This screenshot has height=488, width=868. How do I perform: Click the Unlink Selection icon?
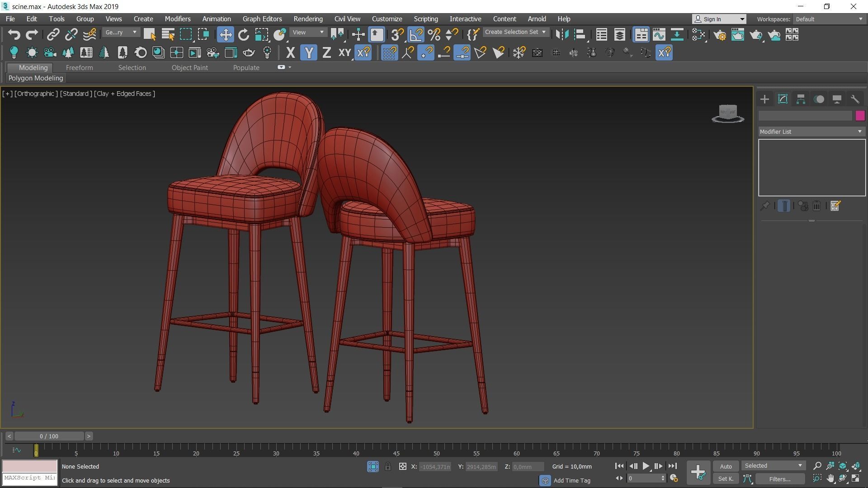click(x=71, y=35)
